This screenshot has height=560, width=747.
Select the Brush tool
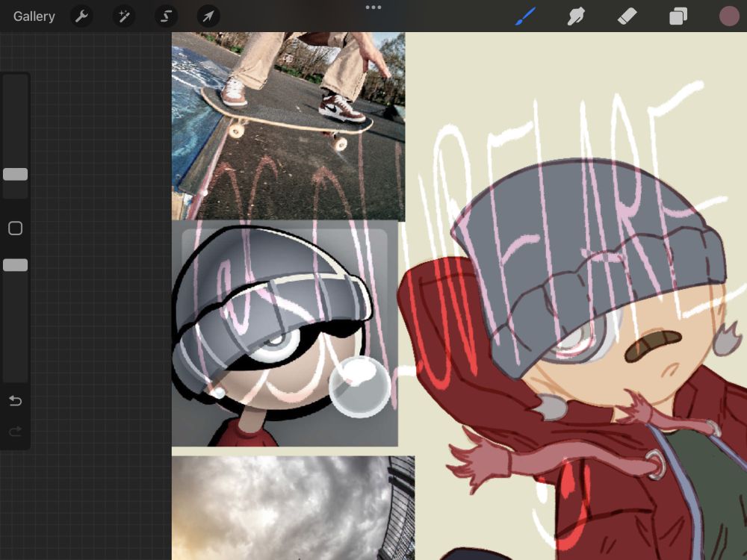(x=526, y=16)
